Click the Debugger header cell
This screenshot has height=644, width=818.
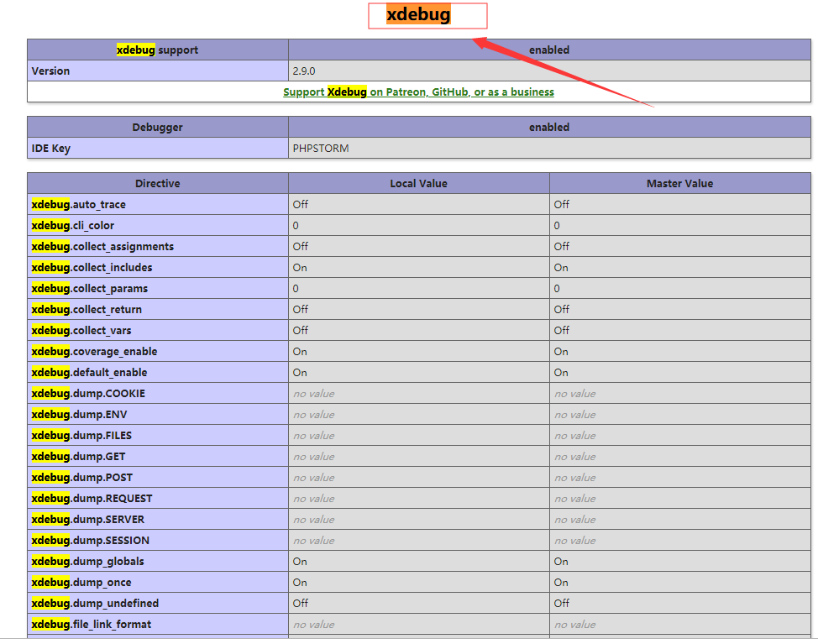[x=157, y=127]
